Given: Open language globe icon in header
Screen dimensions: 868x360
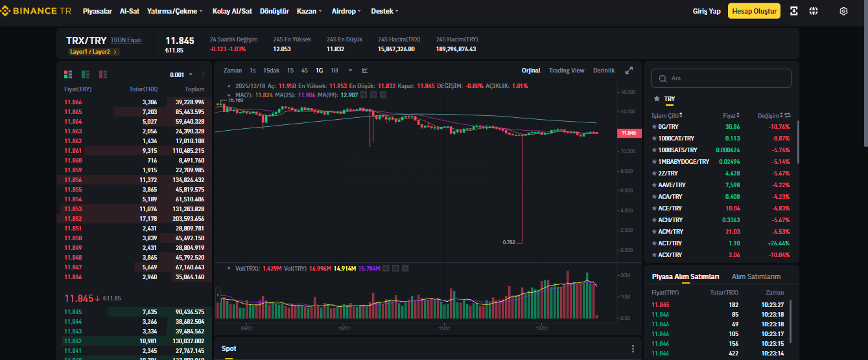Looking at the screenshot, I should point(814,11).
